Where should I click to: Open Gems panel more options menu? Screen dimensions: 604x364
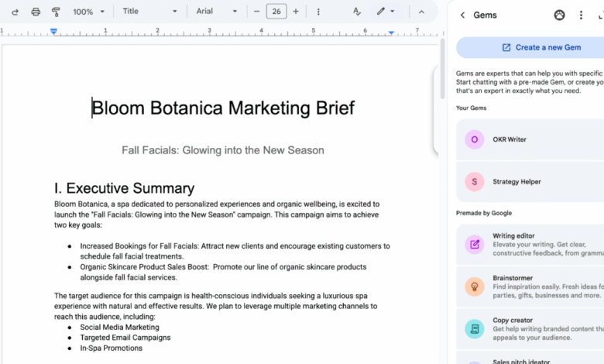pyautogui.click(x=581, y=15)
